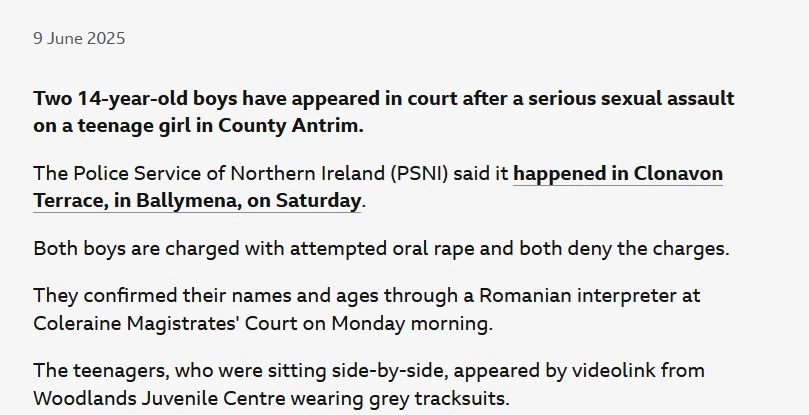Click the '9 June 2025' date text
Image resolution: width=809 pixels, height=415 pixels.
pyautogui.click(x=79, y=39)
